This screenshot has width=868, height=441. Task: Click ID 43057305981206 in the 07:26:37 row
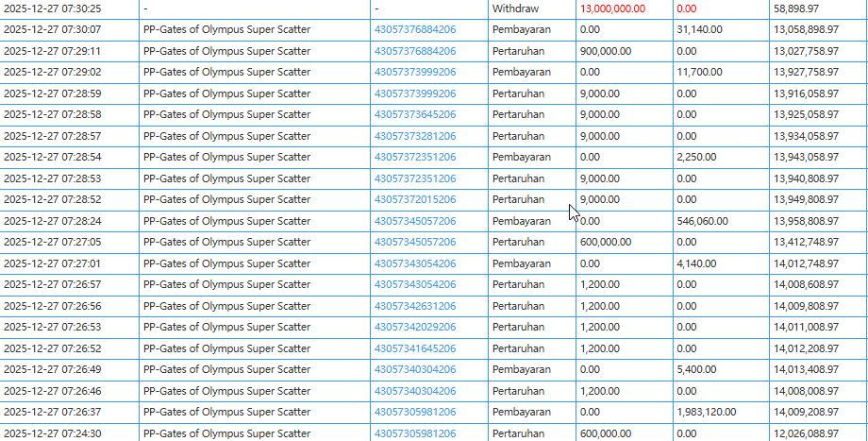tap(415, 412)
